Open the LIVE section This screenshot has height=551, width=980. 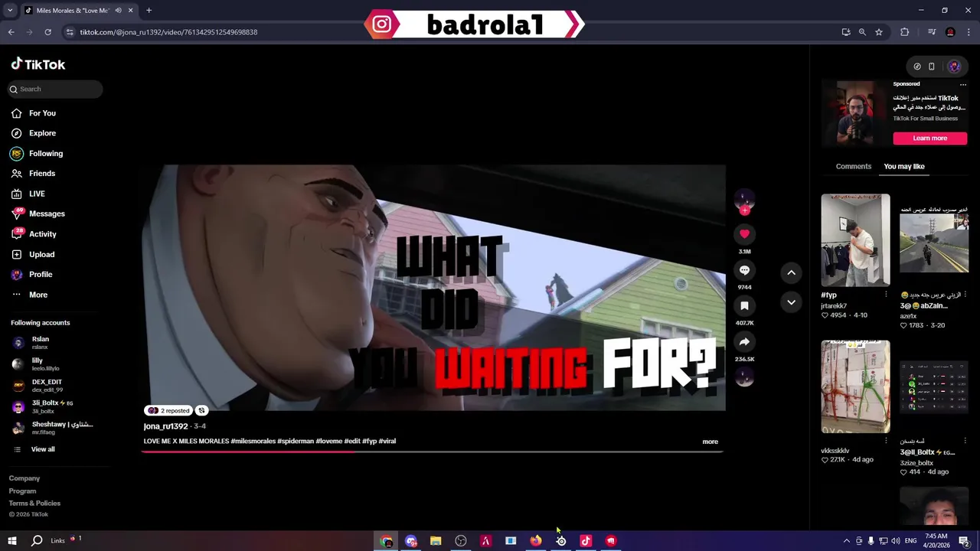(28, 194)
